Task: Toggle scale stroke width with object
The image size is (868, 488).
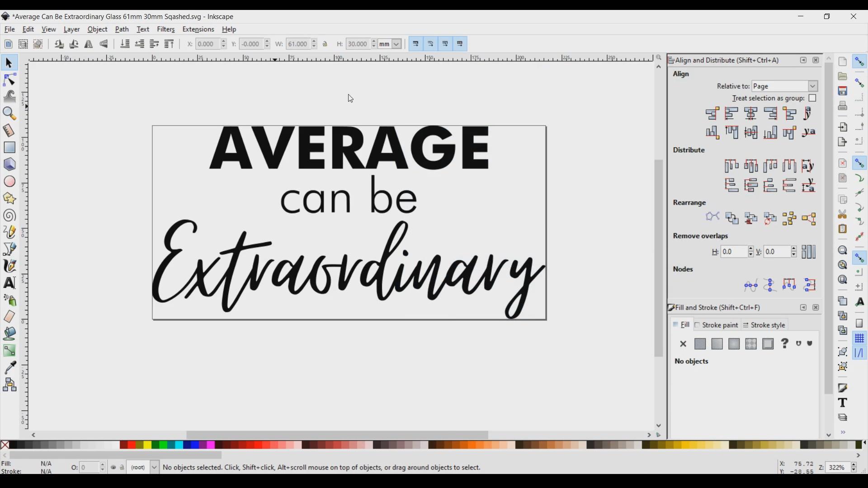Action: click(416, 44)
